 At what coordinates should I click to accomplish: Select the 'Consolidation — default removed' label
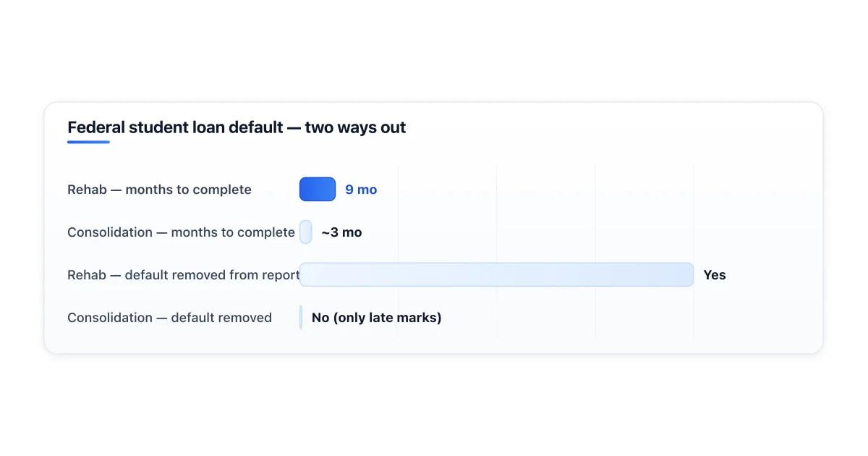[169, 318]
